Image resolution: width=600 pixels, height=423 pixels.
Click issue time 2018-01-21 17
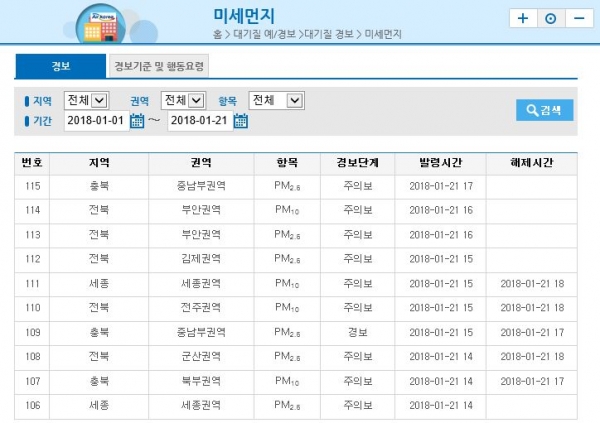(441, 186)
